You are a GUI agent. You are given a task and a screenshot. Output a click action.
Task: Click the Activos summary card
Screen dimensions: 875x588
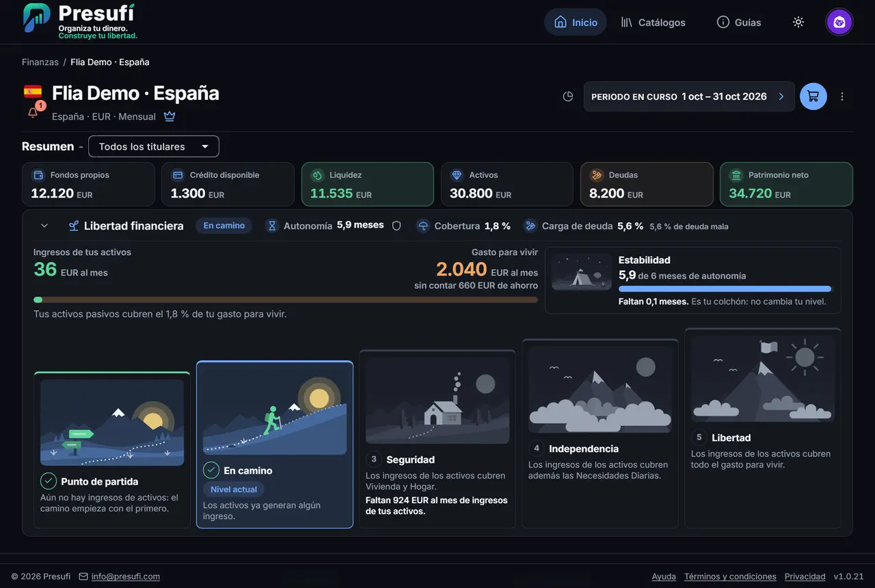click(x=507, y=184)
